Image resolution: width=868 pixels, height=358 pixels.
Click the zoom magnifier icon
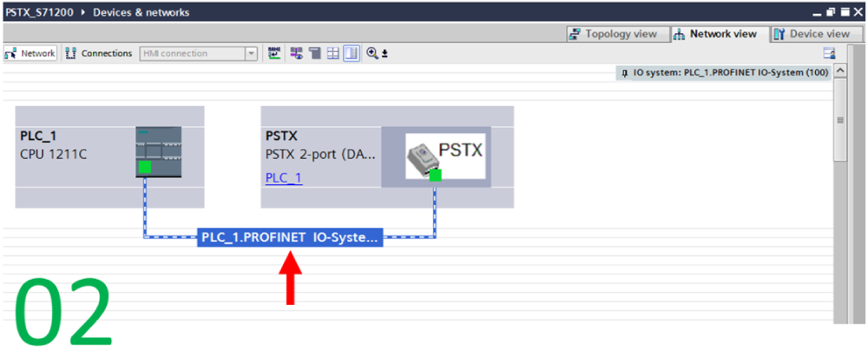pyautogui.click(x=372, y=53)
